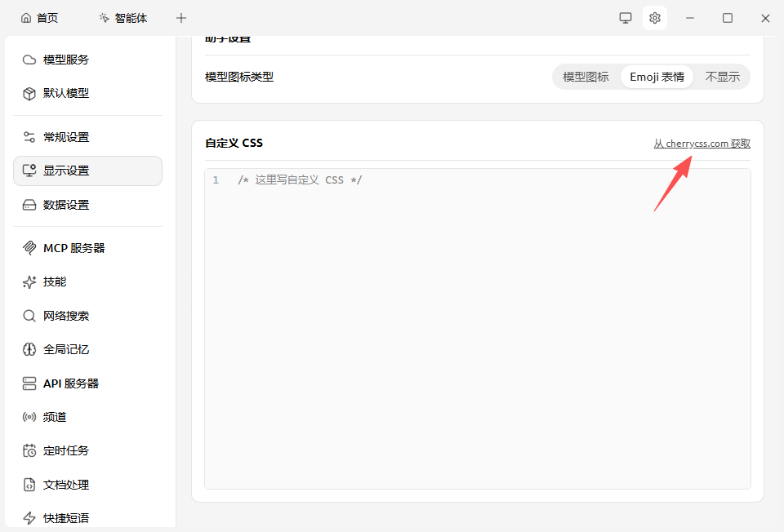Viewport: 784px width, 532px height.
Task: Open the 从 cherrycss.com 获取 link
Action: click(x=702, y=144)
